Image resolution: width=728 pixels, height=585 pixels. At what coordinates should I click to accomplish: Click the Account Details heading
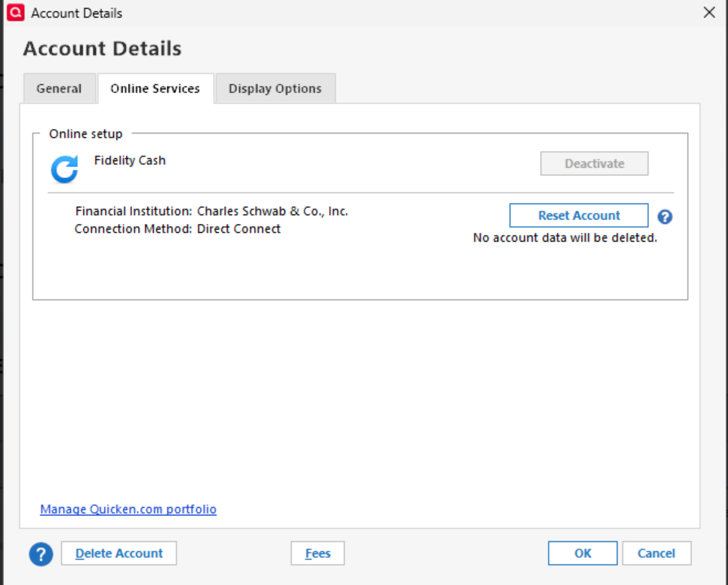102,49
